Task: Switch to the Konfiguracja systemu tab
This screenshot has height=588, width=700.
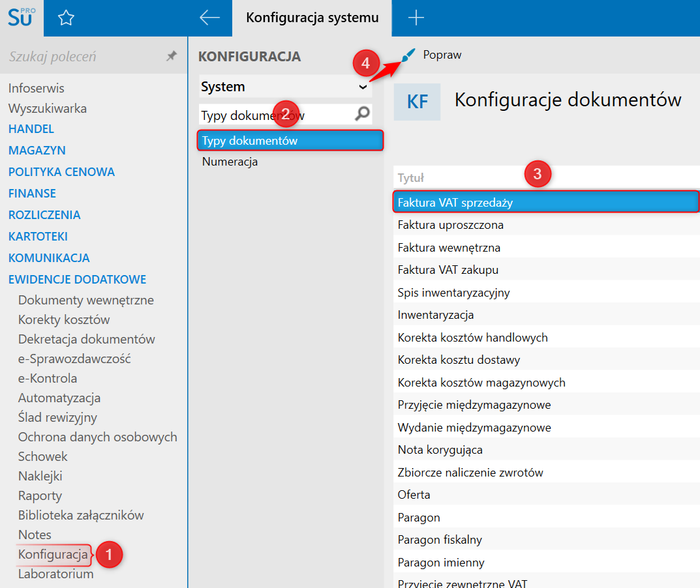Action: (312, 18)
